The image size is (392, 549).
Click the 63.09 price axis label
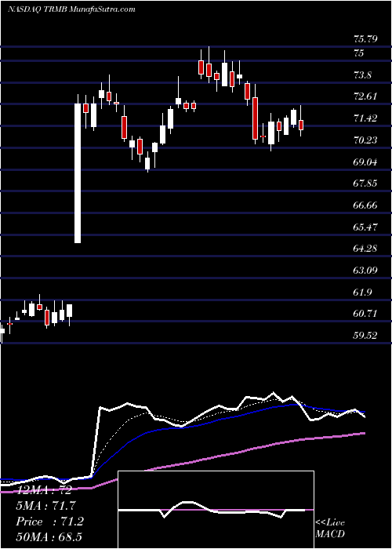(x=365, y=271)
